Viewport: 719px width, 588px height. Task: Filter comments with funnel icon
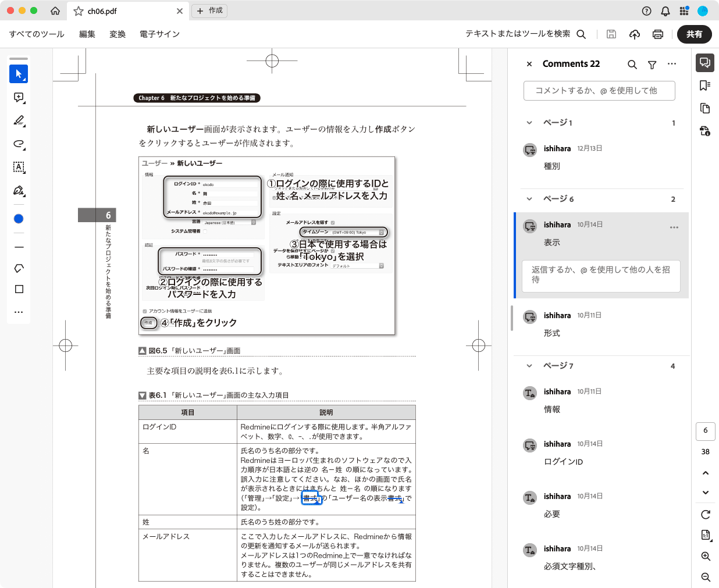coord(652,65)
